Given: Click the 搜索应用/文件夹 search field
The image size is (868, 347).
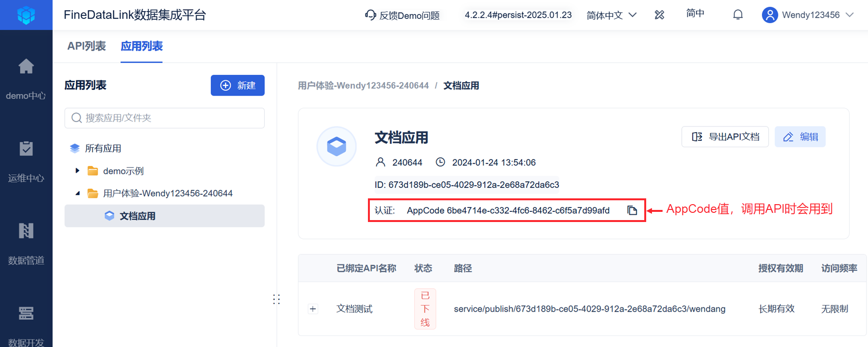Looking at the screenshot, I should tap(164, 118).
